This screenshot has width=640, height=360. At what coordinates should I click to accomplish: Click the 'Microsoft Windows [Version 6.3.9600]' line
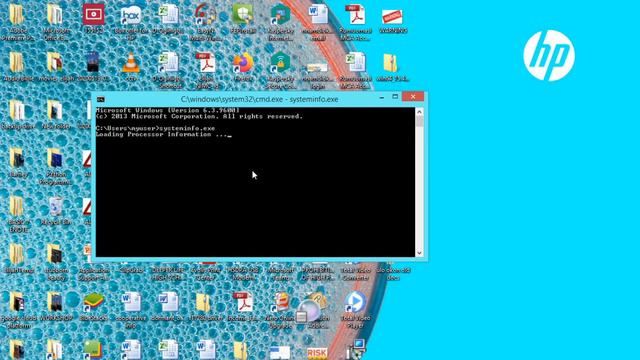coord(168,110)
